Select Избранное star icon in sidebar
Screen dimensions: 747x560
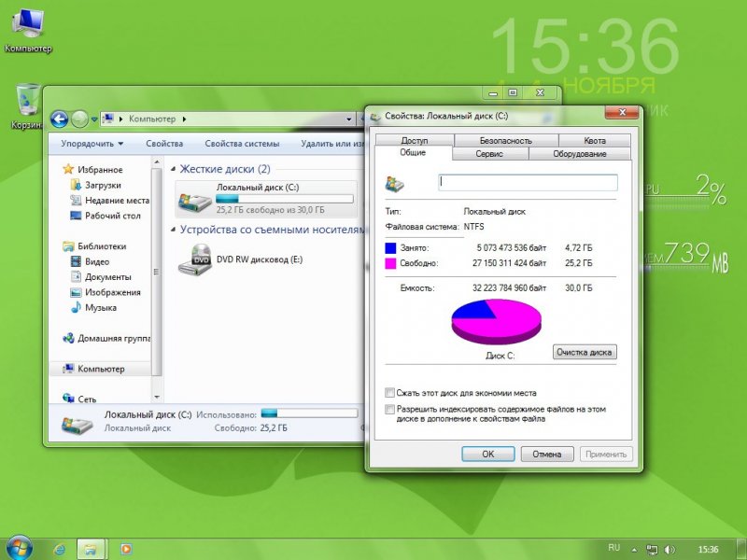click(68, 169)
